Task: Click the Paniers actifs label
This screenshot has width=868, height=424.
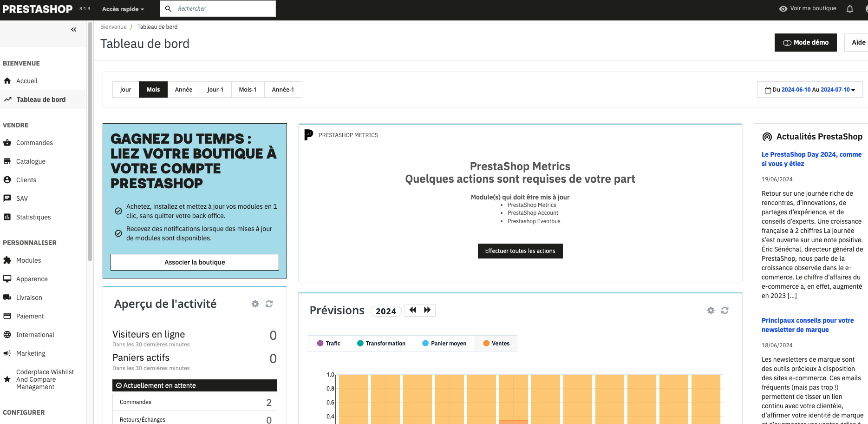Action: point(141,358)
